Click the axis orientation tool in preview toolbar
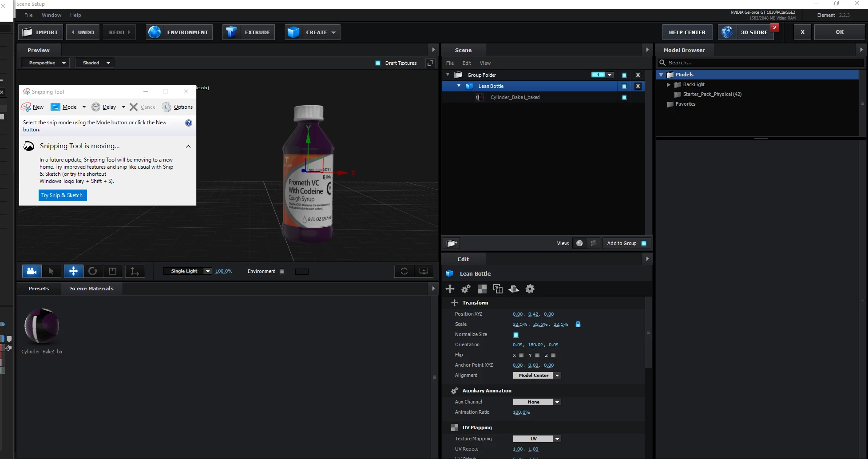Image resolution: width=868 pixels, height=459 pixels. coord(135,271)
